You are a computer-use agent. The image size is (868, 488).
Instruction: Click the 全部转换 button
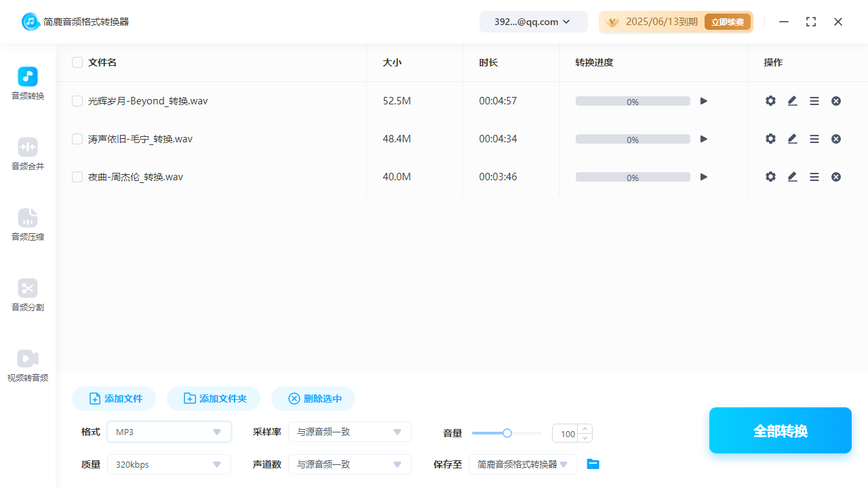coord(780,430)
